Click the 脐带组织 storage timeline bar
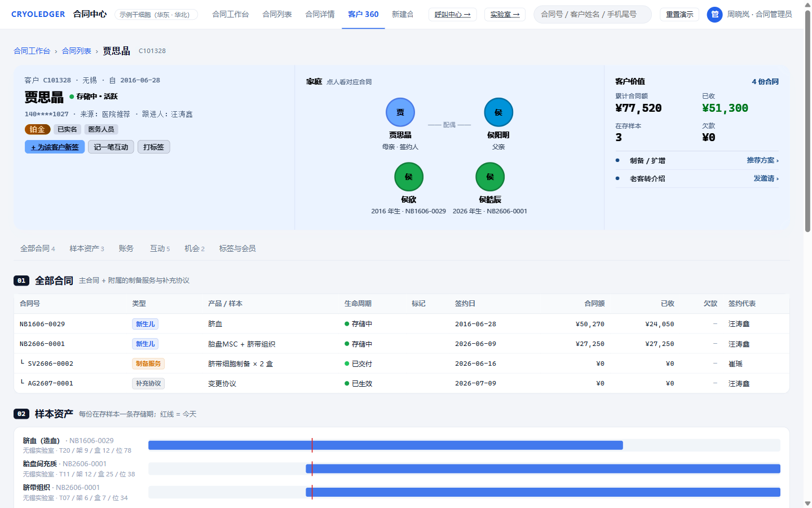The height and width of the screenshot is (508, 812). 543,492
